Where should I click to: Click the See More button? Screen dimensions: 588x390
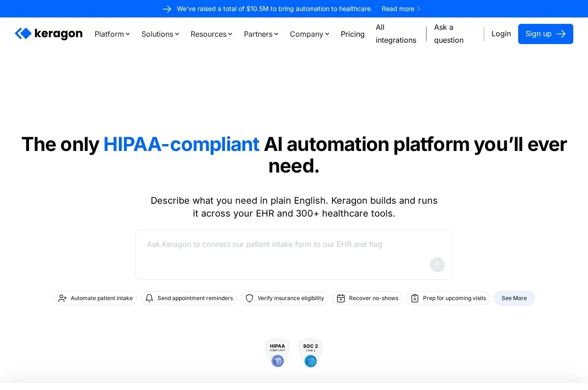tap(514, 298)
